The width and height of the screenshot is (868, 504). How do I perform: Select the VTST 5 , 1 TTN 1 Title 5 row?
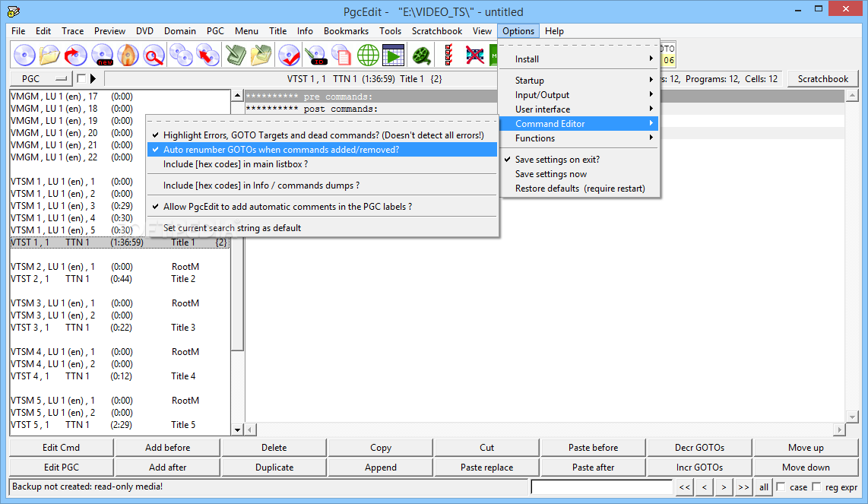pyautogui.click(x=120, y=425)
